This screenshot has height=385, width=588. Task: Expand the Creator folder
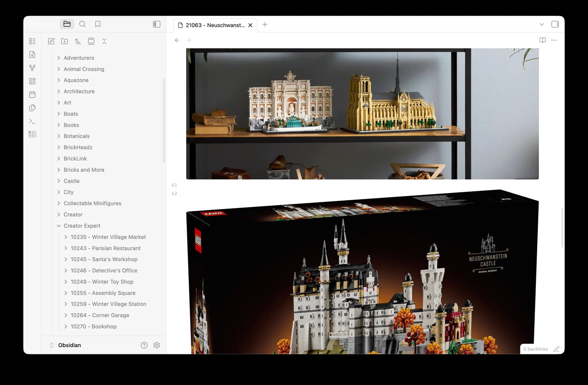tap(73, 214)
